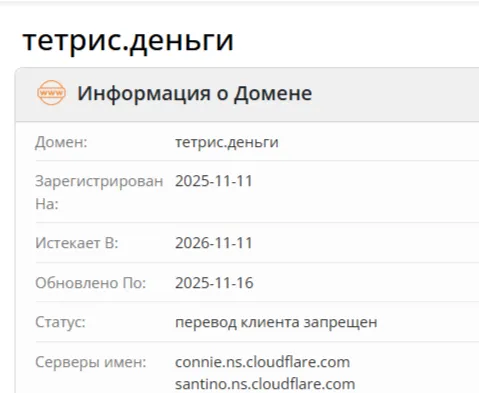The width and height of the screenshot is (479, 393).
Task: Click the Серверы имен: label
Action: click(x=91, y=362)
